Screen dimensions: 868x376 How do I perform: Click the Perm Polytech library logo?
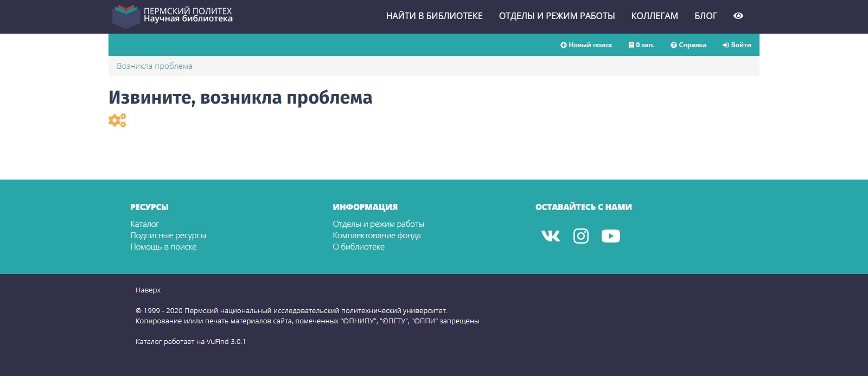click(172, 16)
